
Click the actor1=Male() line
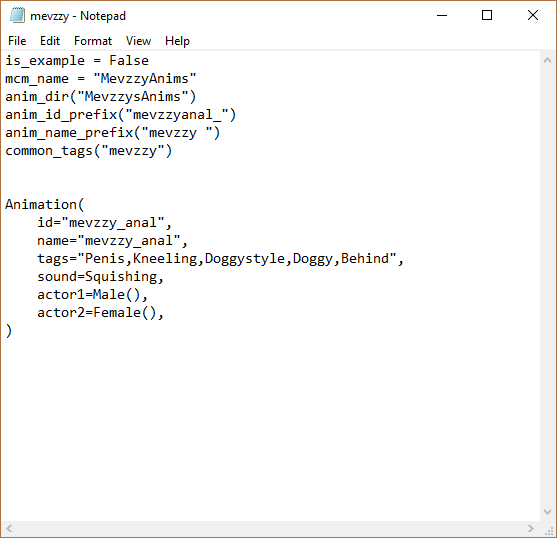[92, 295]
